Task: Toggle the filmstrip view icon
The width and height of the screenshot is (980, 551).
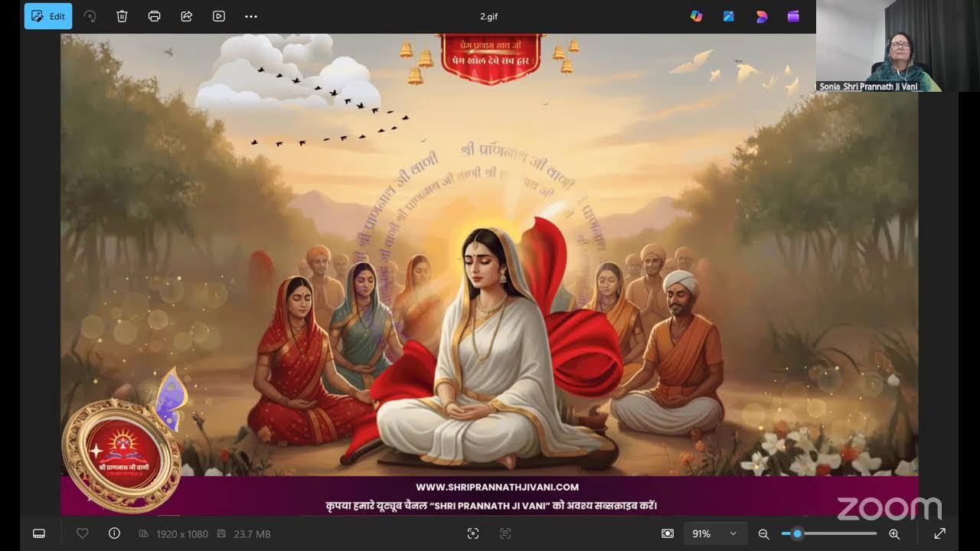Action: 39,533
